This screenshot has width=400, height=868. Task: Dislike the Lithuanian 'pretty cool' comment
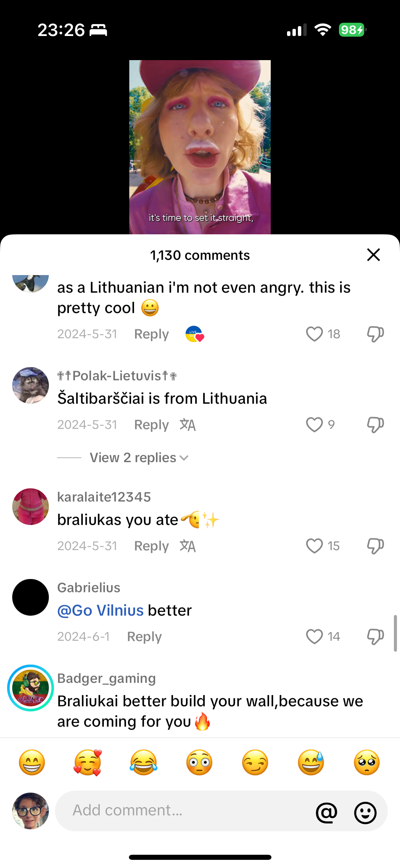click(375, 334)
